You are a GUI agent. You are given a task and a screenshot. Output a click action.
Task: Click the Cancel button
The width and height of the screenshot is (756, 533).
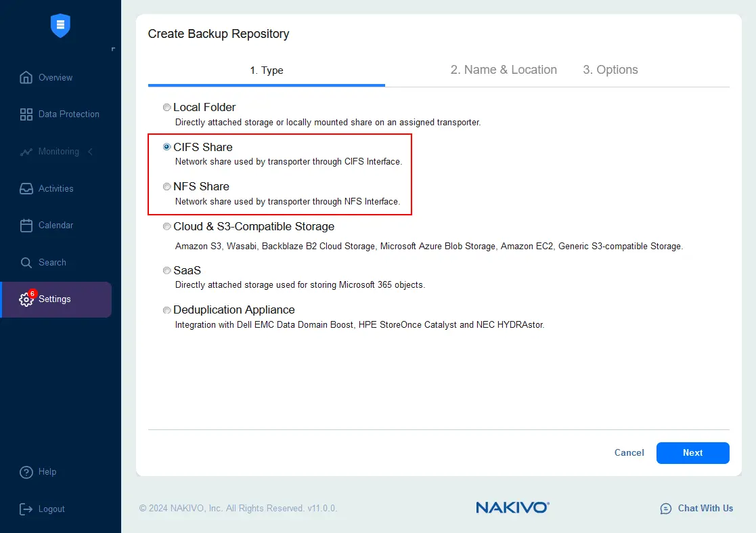[629, 453]
